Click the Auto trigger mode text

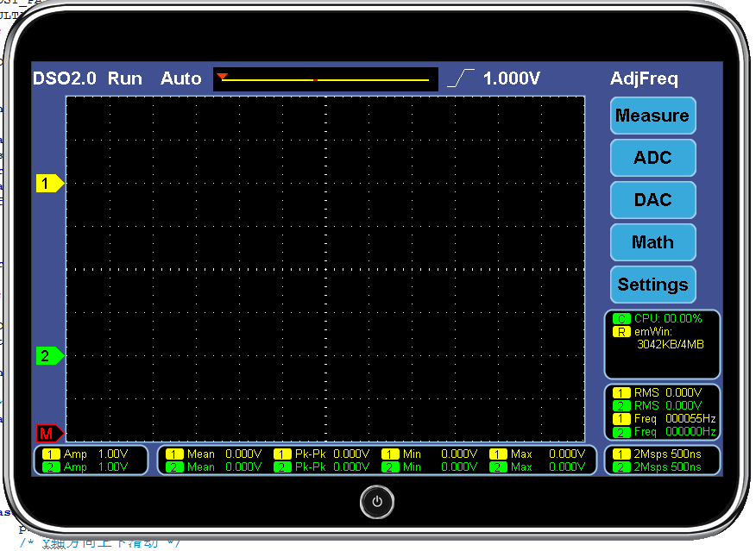(x=181, y=78)
